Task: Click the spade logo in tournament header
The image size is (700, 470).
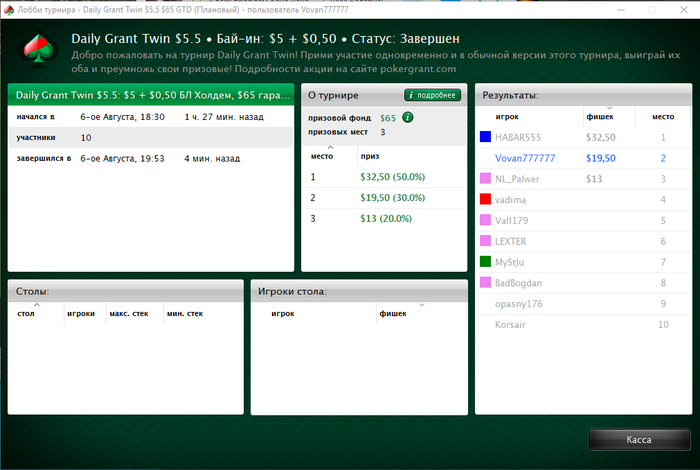Action: (38, 50)
